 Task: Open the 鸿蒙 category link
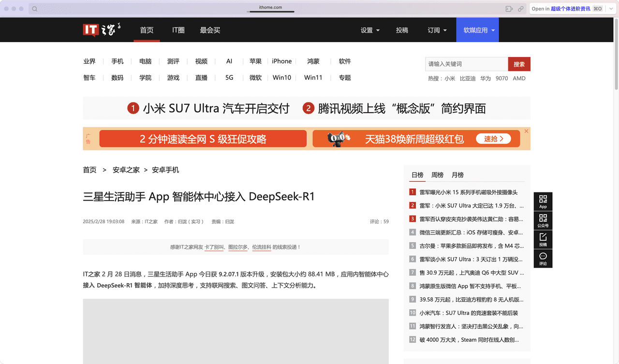313,61
